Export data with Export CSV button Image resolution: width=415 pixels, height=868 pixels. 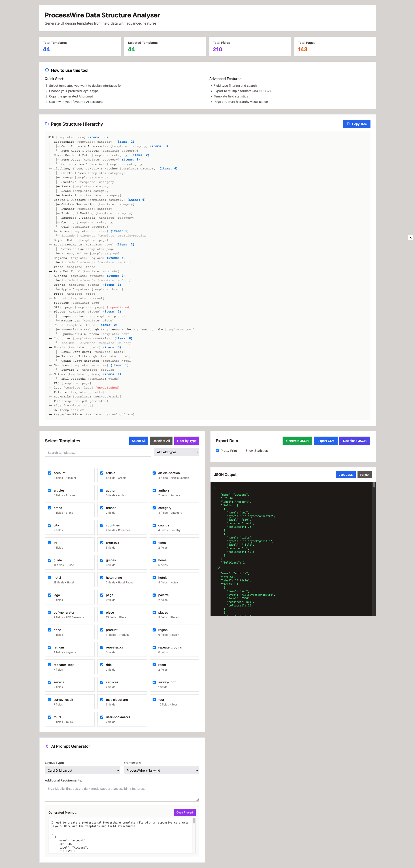point(325,441)
